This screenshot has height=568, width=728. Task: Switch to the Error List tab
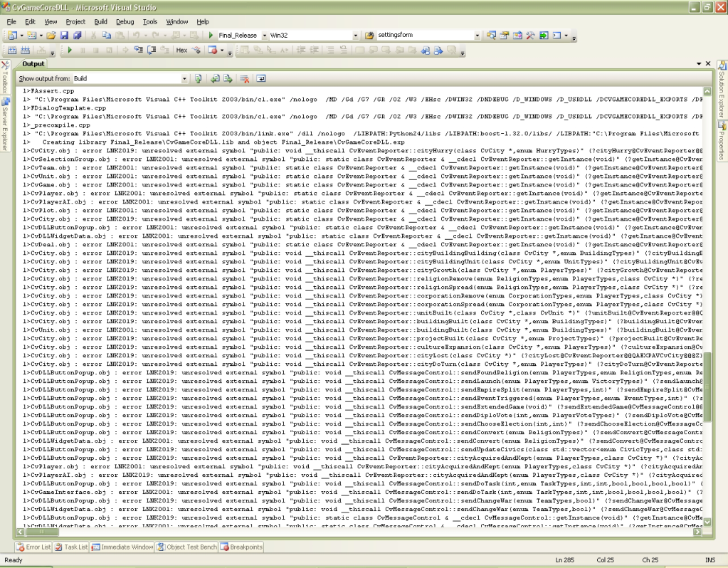point(32,547)
